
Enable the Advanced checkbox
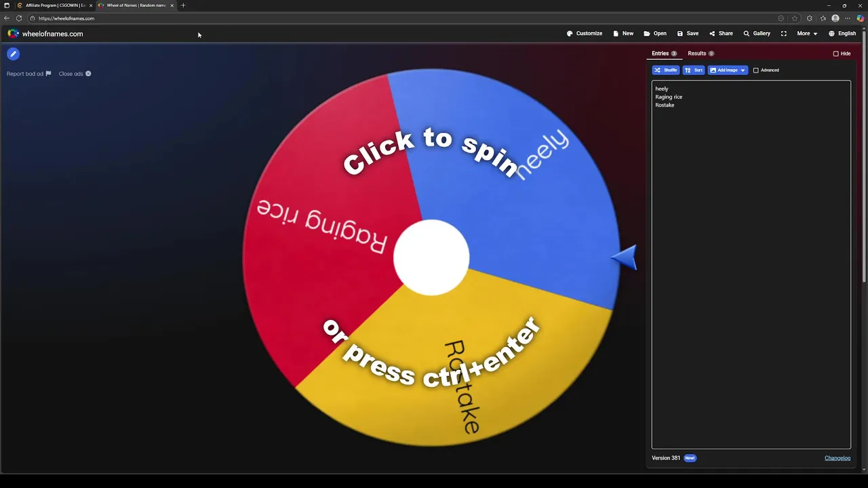click(755, 70)
